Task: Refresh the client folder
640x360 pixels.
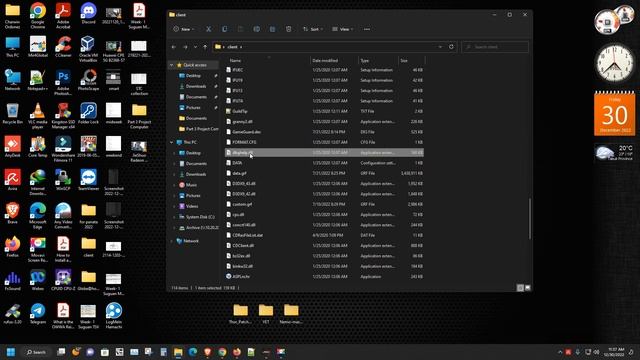Action: (451, 47)
